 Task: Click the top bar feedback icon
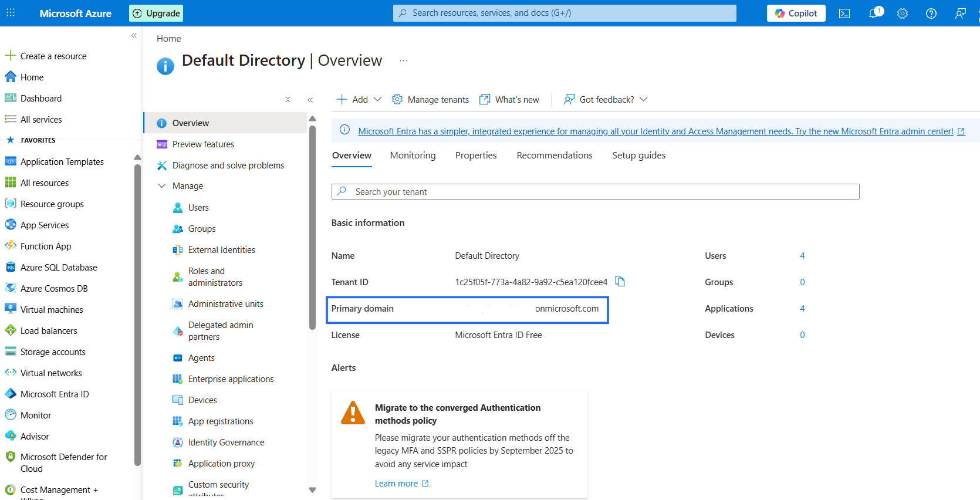pyautogui.click(x=961, y=13)
